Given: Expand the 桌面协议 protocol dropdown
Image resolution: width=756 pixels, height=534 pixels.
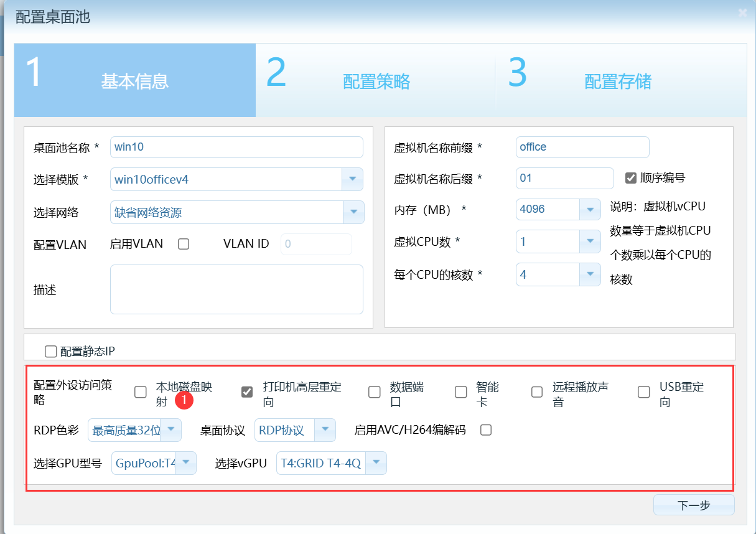Looking at the screenshot, I should point(325,429).
